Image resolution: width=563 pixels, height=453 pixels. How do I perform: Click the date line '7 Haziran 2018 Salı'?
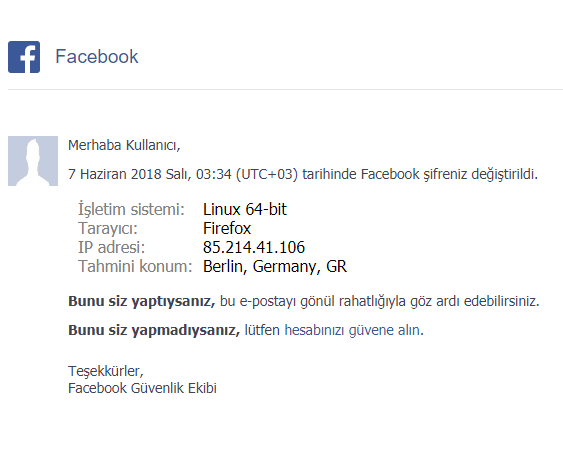point(130,174)
